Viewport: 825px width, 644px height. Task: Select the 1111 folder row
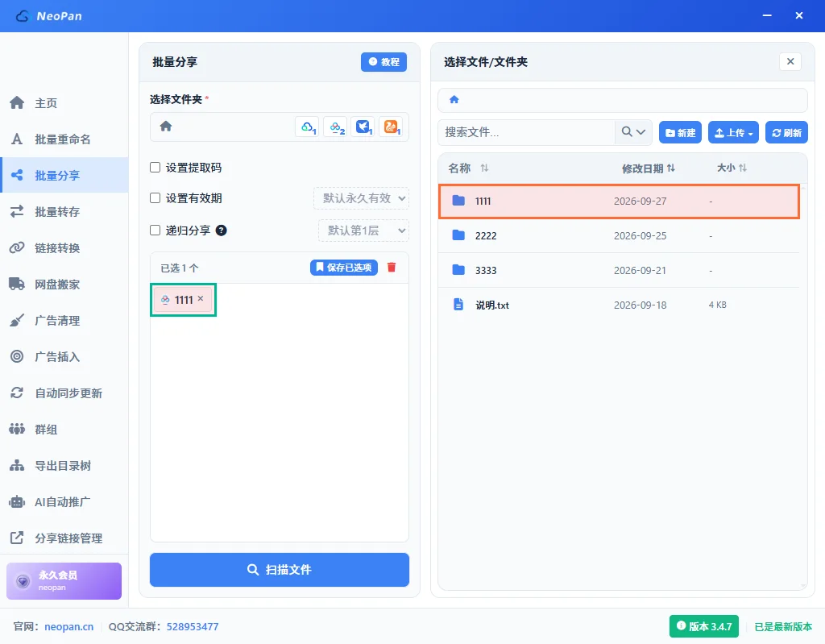620,202
